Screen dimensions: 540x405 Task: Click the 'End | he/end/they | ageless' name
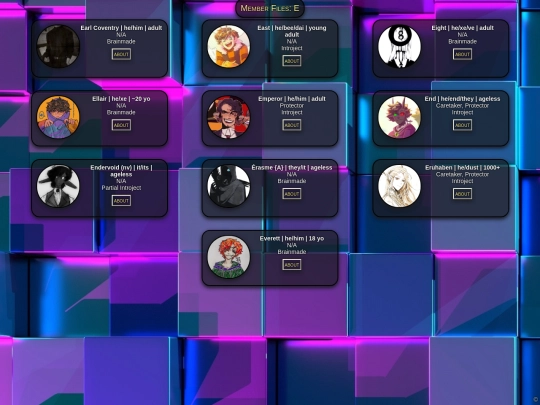462,99
